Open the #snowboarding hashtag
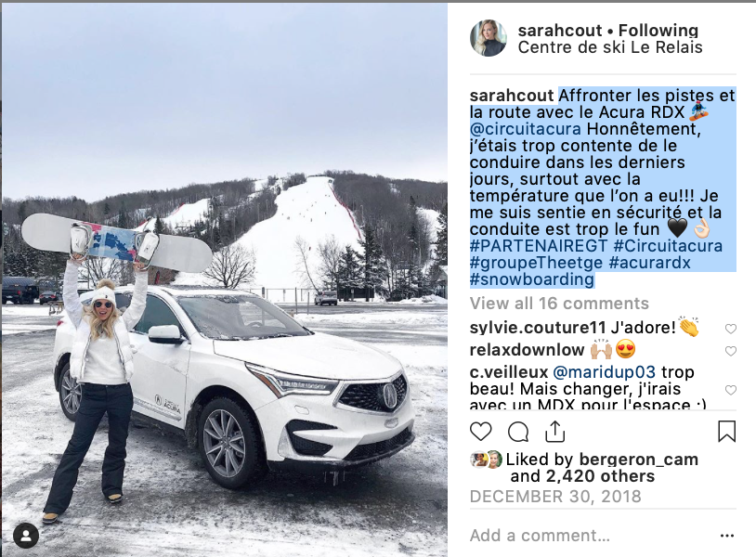 pos(532,279)
